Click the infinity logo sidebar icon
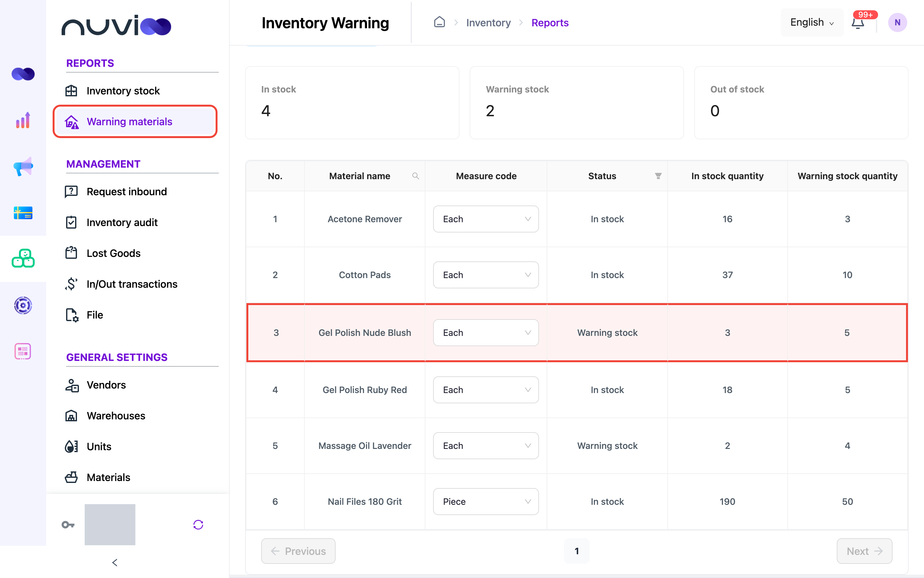Screen dimensions: 924x578 point(23,74)
